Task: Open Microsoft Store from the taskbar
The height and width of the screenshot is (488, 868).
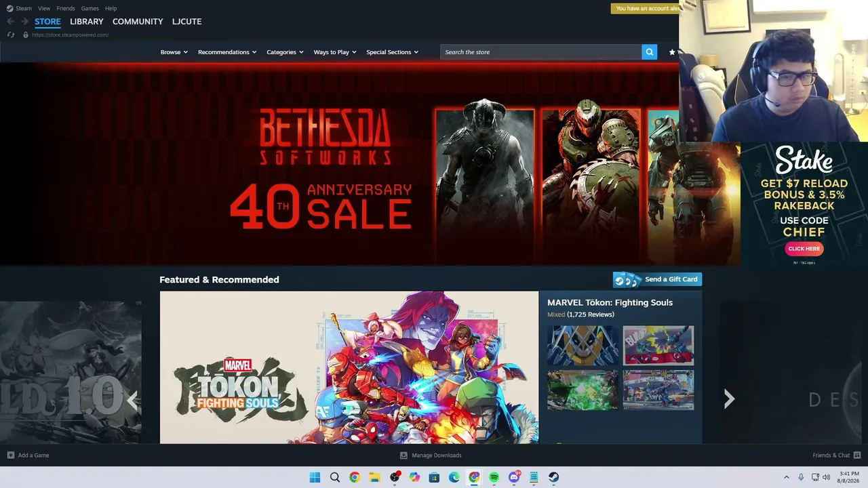Action: tap(434, 477)
